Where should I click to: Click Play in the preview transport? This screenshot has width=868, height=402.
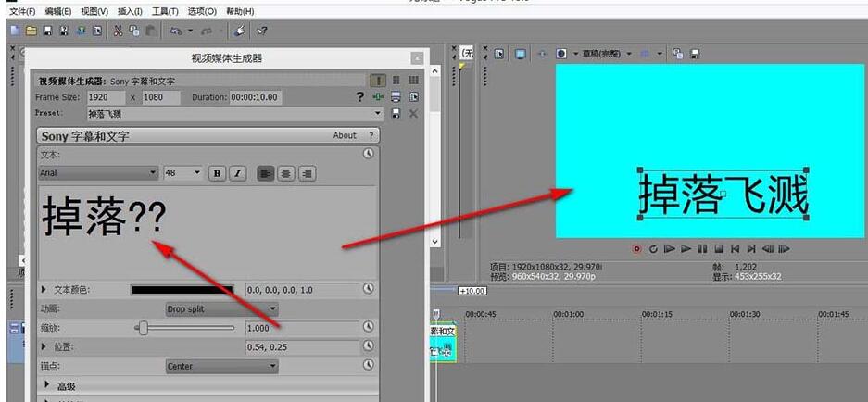pos(686,249)
